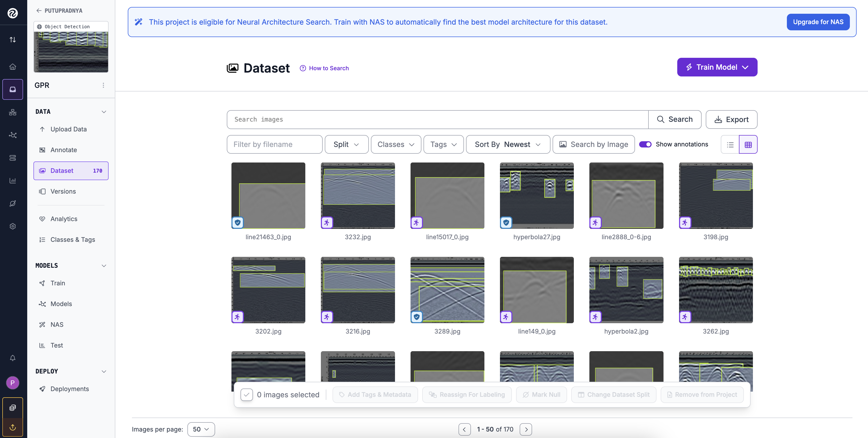Image resolution: width=868 pixels, height=438 pixels.
Task: Open the line149_0.jpg thumbnail
Action: (x=537, y=290)
